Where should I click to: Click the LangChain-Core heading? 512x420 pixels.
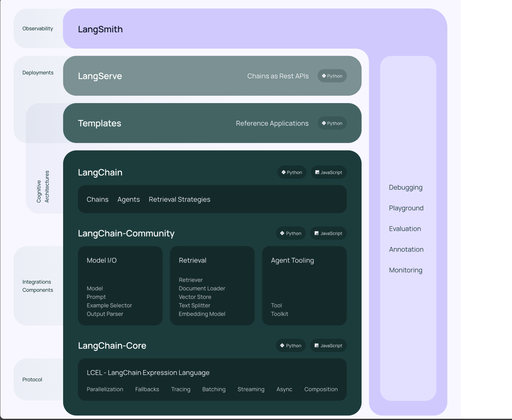coord(112,346)
